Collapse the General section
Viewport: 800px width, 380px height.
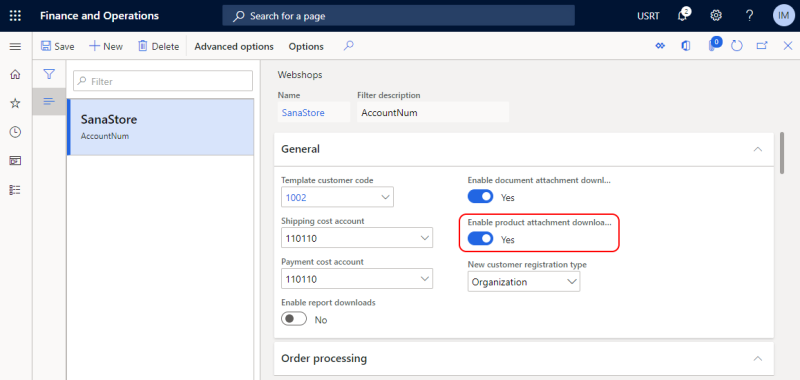(758, 149)
